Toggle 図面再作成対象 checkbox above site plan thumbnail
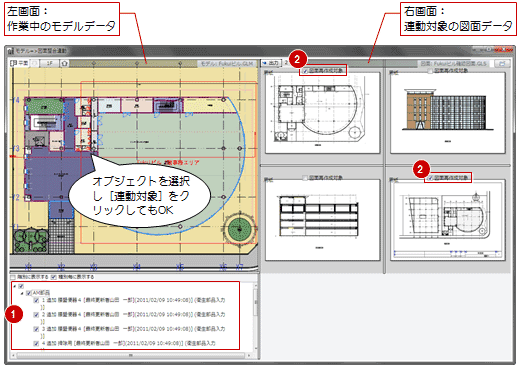The height and width of the screenshot is (365, 519). coord(430,178)
